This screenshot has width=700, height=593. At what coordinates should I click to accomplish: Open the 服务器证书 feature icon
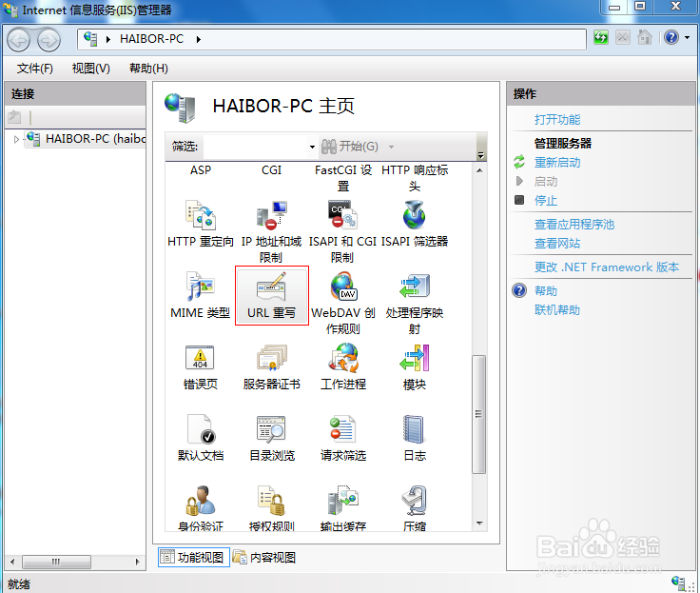pyautogui.click(x=271, y=358)
